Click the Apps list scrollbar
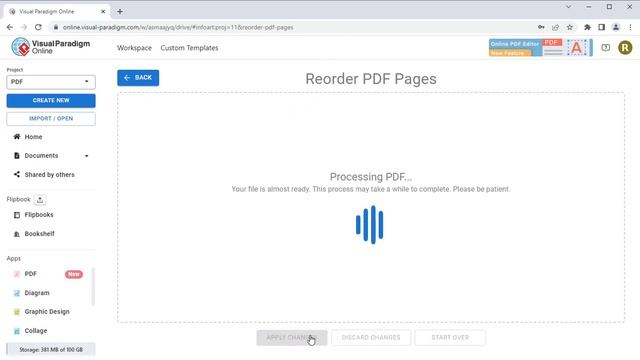 pyautogui.click(x=93, y=287)
